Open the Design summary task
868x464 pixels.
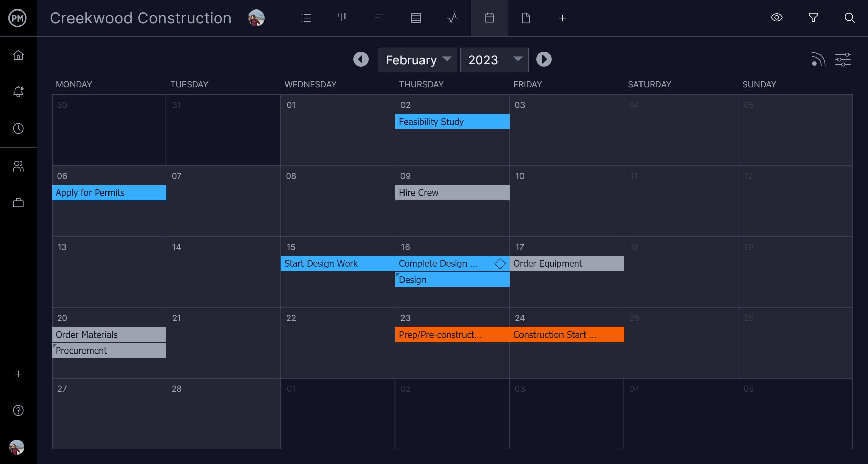452,280
